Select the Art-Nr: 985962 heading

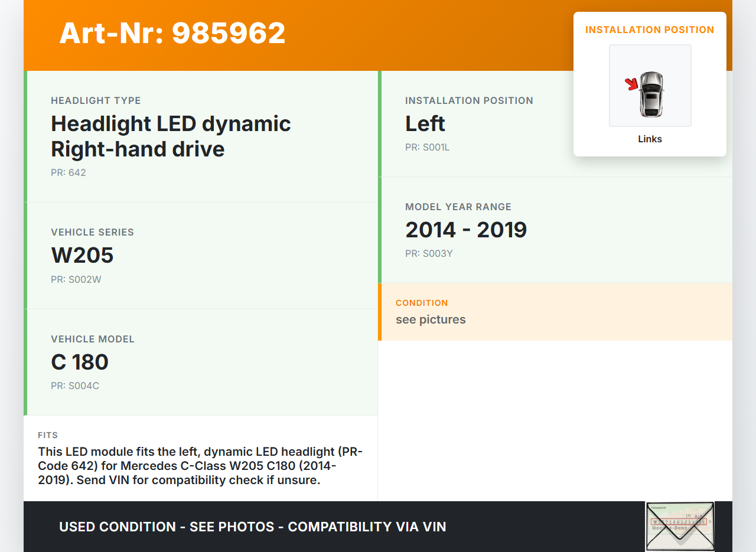click(x=172, y=33)
